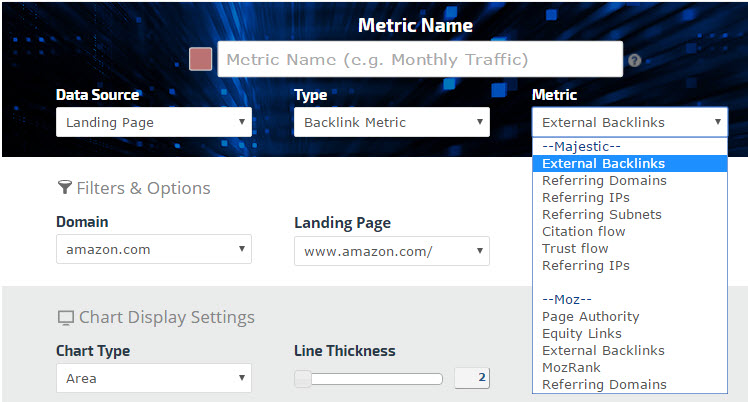Collapse the Metric dropdown
748x402 pixels.
629,123
